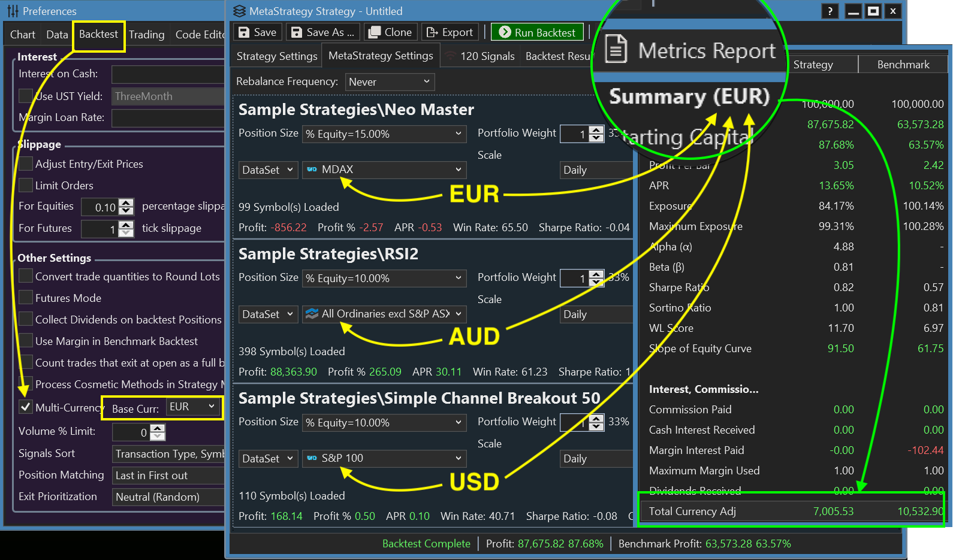Switch to the Strategy Settings tab

click(x=276, y=56)
